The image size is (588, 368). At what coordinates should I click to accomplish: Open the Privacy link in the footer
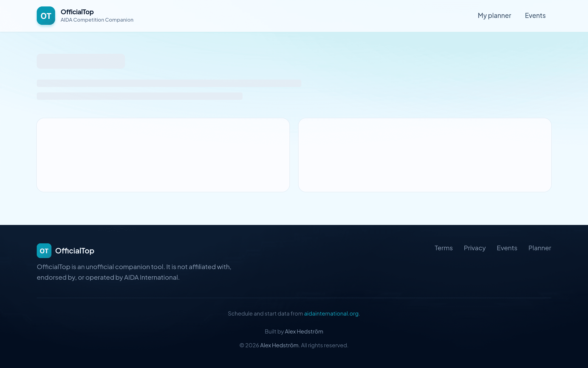click(x=475, y=248)
